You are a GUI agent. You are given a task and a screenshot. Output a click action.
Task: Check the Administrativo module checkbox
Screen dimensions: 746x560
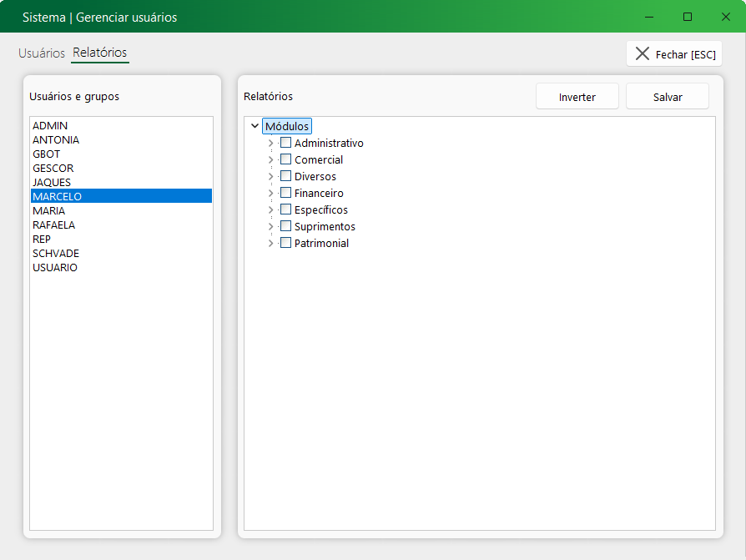click(285, 143)
